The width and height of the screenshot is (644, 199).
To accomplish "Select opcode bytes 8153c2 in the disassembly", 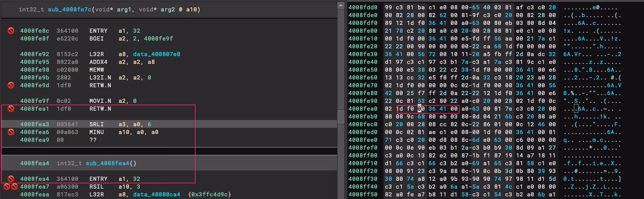I will (x=68, y=54).
